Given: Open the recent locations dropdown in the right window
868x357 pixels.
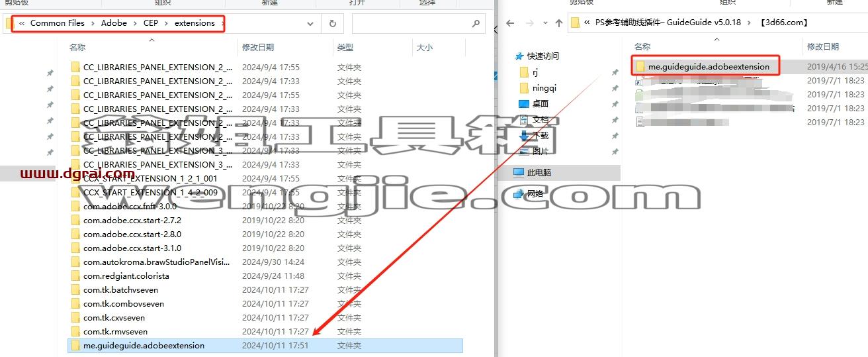Looking at the screenshot, I should point(544,23).
